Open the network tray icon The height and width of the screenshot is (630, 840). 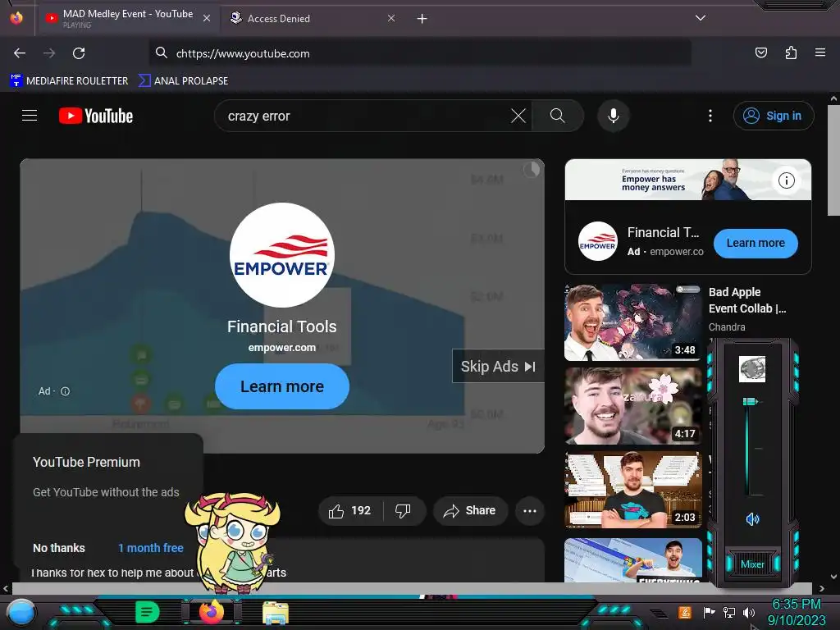click(x=728, y=612)
